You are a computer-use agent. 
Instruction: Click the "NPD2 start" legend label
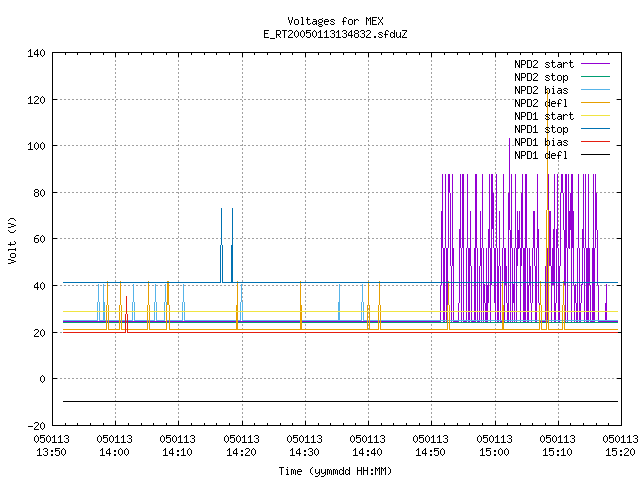pos(544,64)
